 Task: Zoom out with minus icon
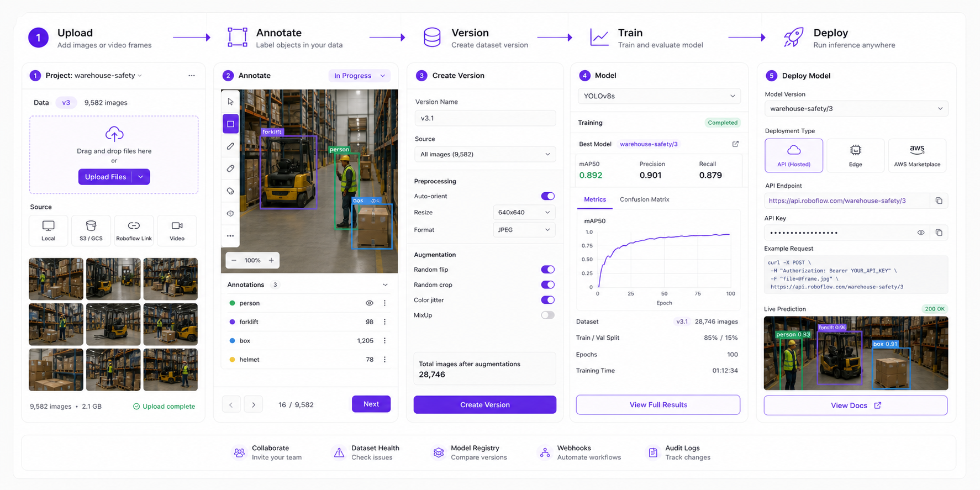tap(234, 260)
